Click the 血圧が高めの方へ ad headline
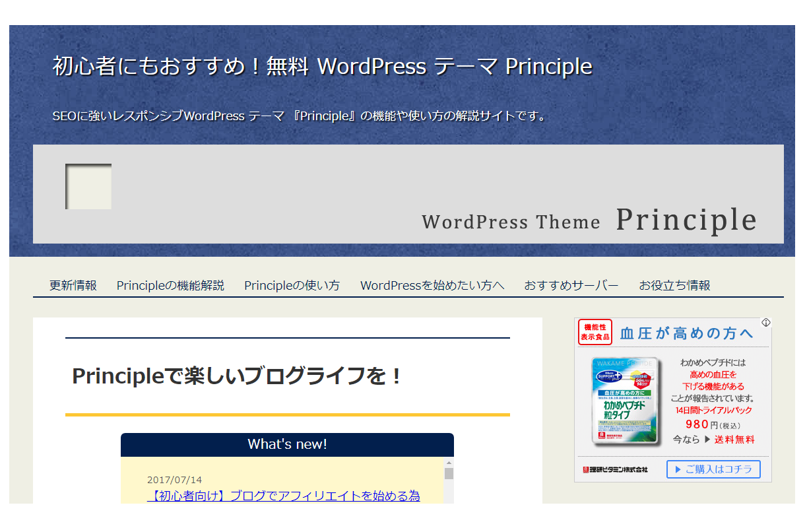807x532 pixels. pos(686,333)
